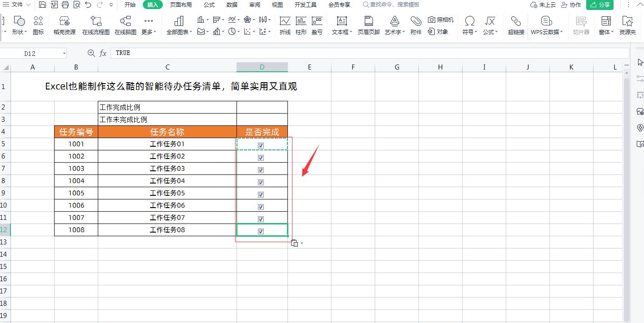Click the green 分享 share button

(x=600, y=5)
